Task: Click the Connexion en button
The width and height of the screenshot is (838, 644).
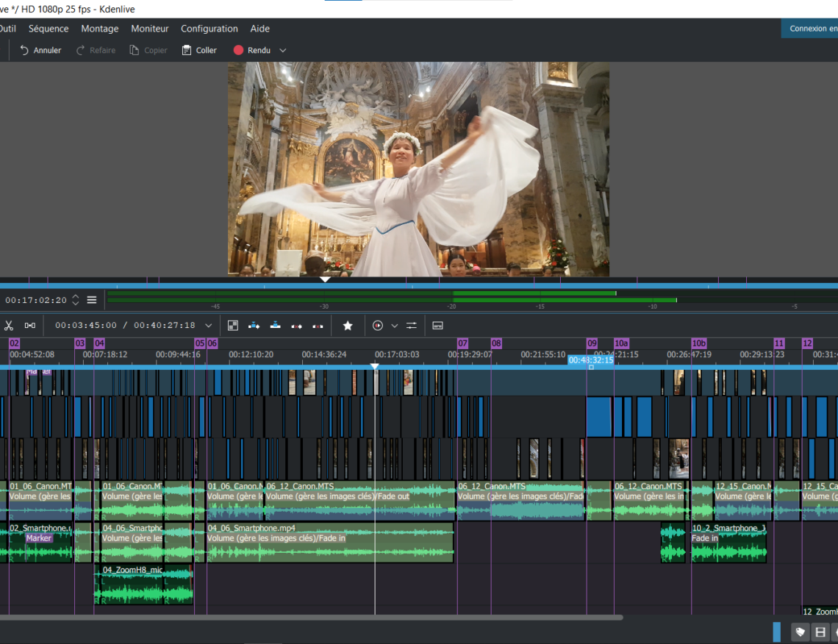Action: [809, 29]
